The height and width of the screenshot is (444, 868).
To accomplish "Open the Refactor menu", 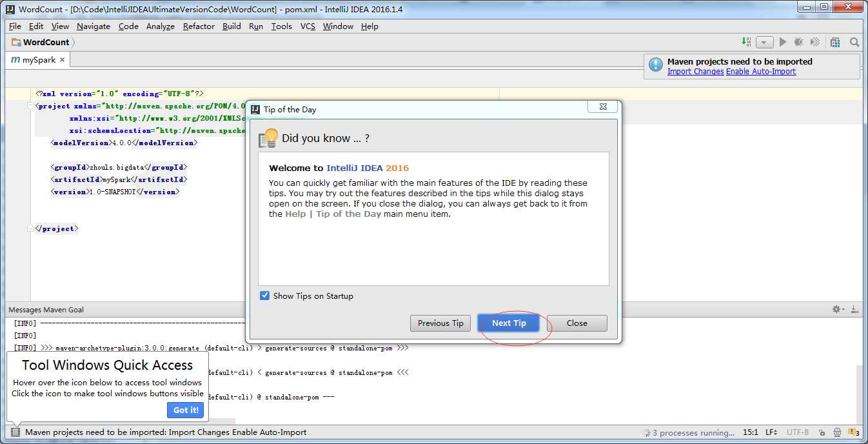I will coord(199,26).
